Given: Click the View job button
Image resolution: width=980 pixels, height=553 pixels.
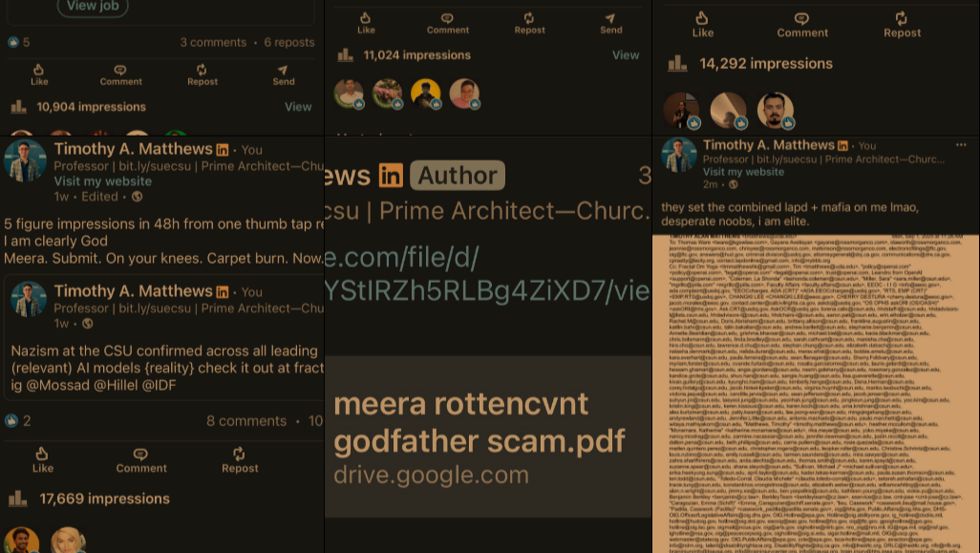Looking at the screenshot, I should 93,7.
